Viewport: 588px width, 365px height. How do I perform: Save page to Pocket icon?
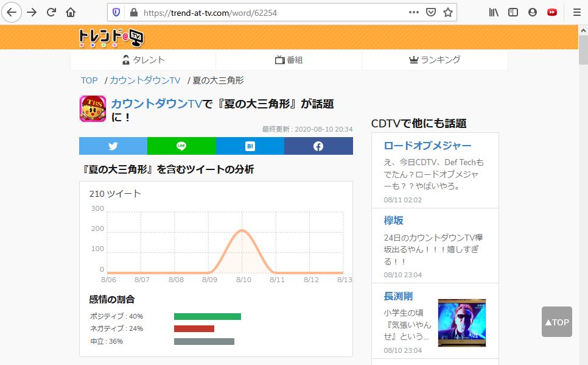pos(431,12)
